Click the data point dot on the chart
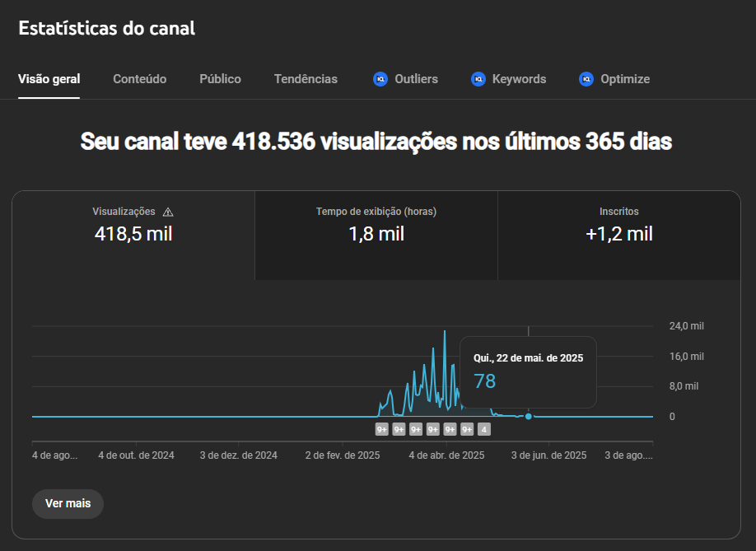756x551 pixels. 529,416
